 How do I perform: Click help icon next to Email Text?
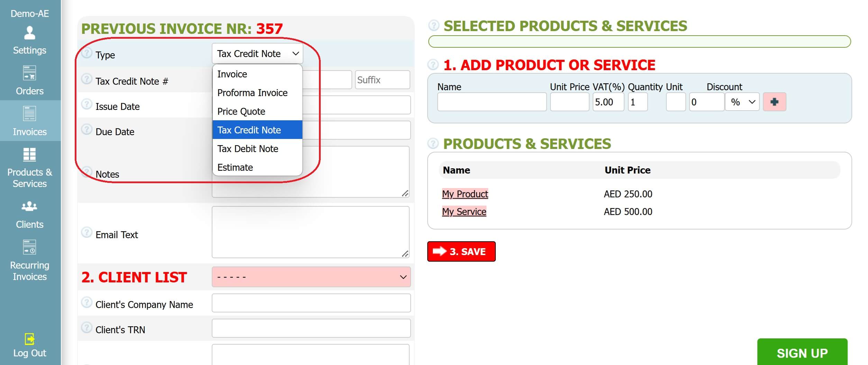pos(86,232)
